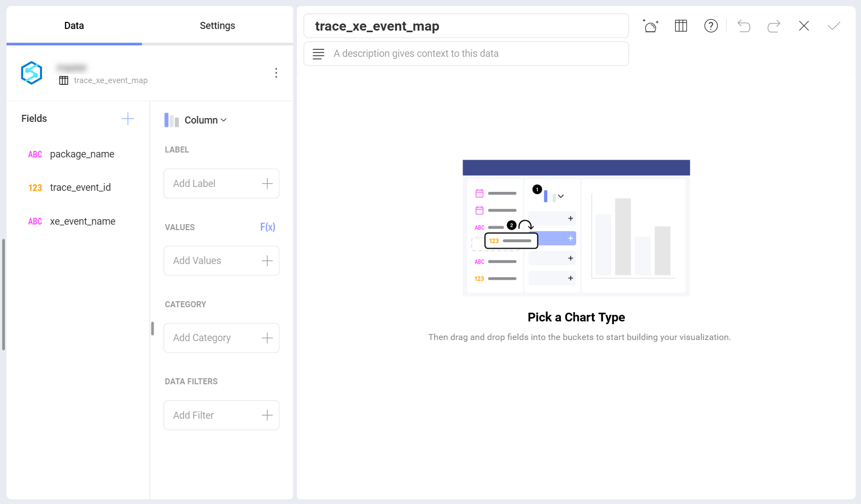Undo the last action

pos(743,26)
